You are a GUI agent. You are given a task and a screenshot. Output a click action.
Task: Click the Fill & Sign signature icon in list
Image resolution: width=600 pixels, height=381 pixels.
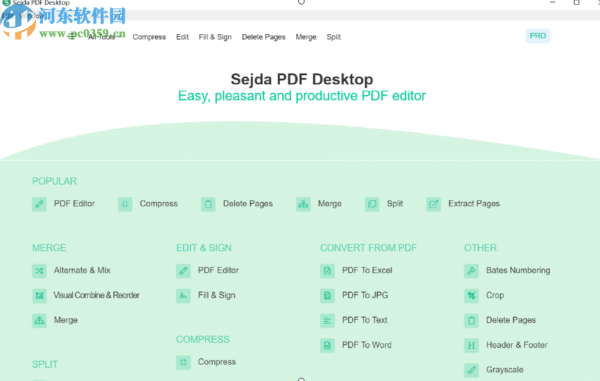coord(183,296)
